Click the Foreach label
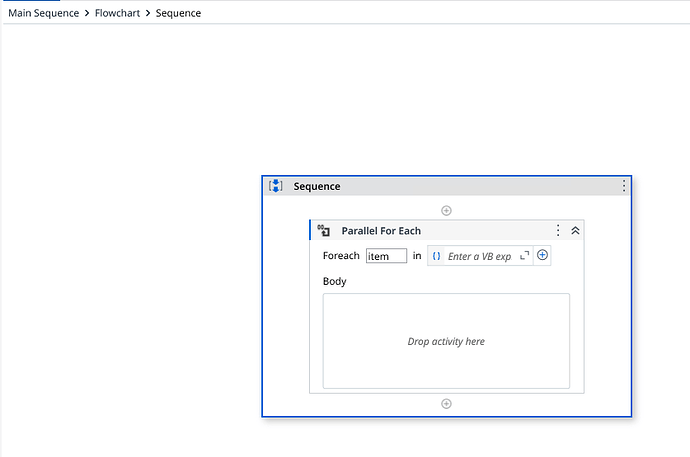Image resolution: width=690 pixels, height=457 pixels. (341, 256)
